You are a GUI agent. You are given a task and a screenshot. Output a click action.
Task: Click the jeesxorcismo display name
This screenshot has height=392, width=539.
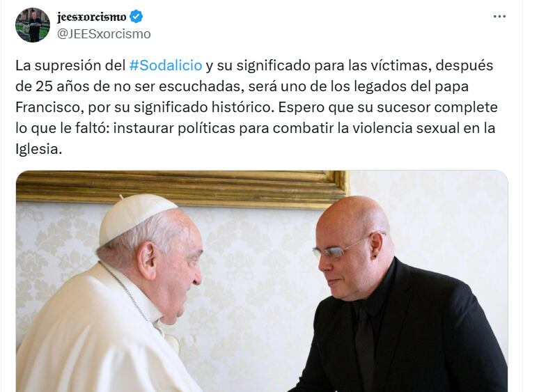91,17
